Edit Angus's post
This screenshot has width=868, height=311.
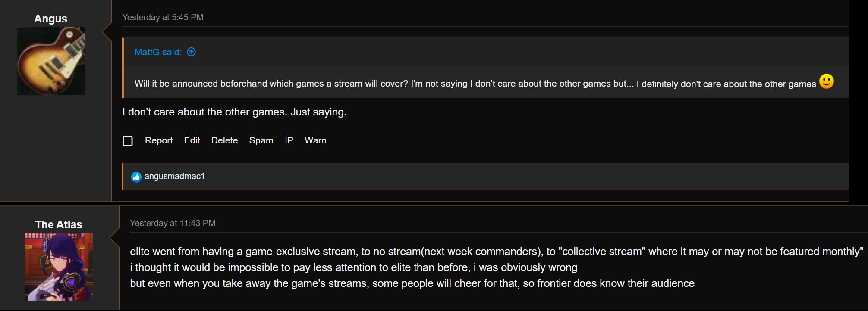(x=192, y=140)
